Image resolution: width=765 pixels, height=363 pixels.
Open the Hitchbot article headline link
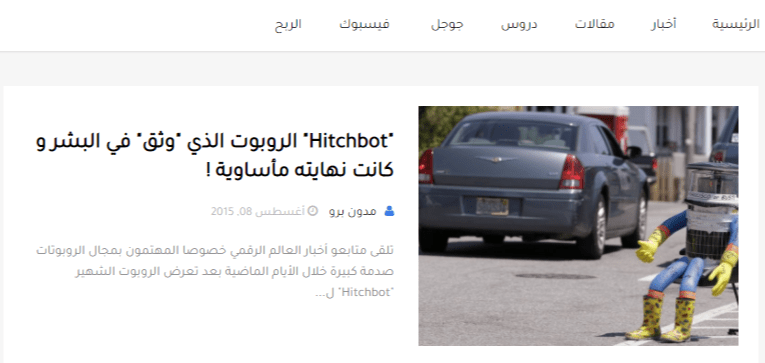pos(215,156)
